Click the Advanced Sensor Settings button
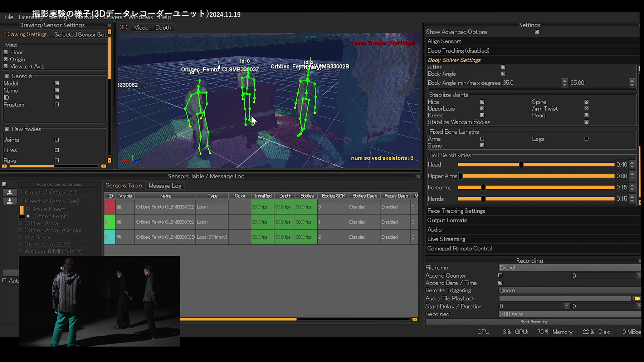 (59, 184)
